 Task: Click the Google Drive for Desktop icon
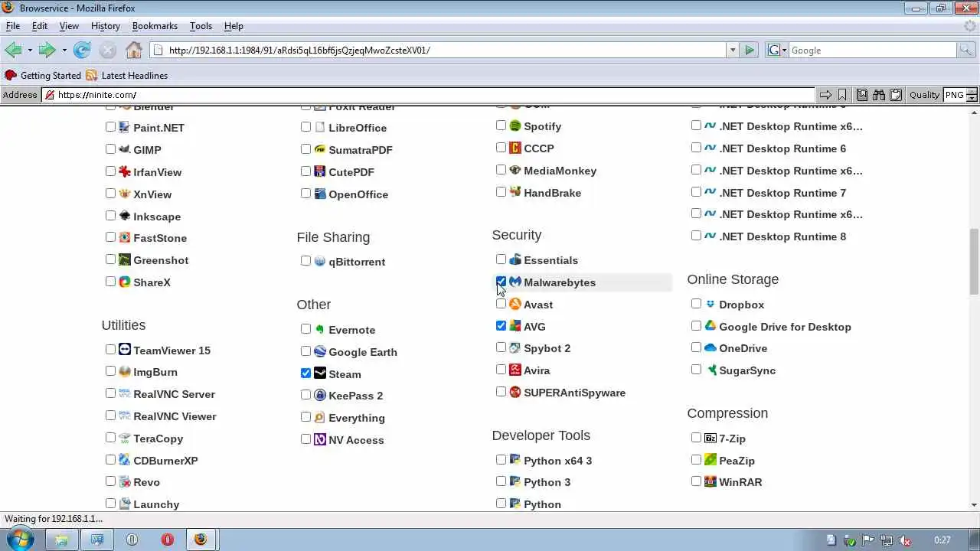(x=710, y=326)
